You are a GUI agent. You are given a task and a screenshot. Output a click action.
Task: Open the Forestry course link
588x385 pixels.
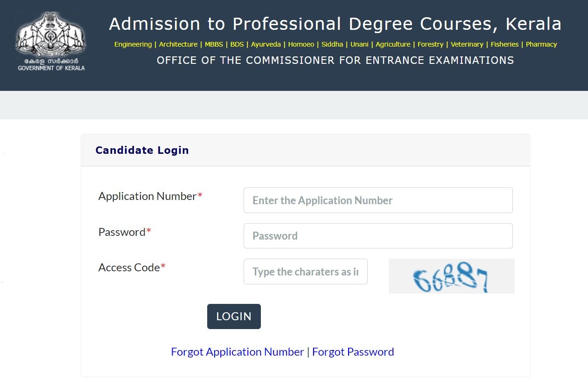click(431, 44)
